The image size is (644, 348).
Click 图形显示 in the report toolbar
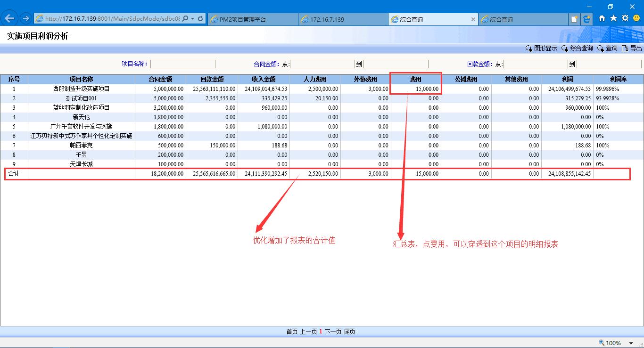point(541,49)
